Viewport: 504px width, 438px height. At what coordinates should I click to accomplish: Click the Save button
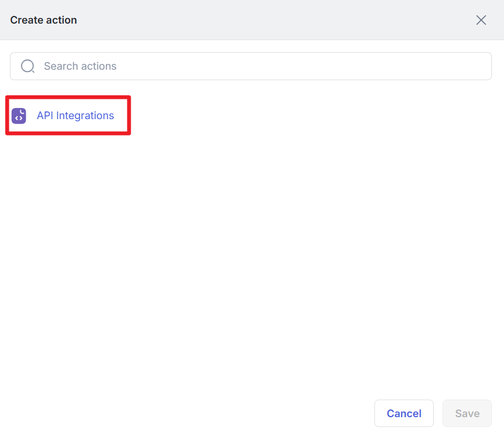coord(467,413)
